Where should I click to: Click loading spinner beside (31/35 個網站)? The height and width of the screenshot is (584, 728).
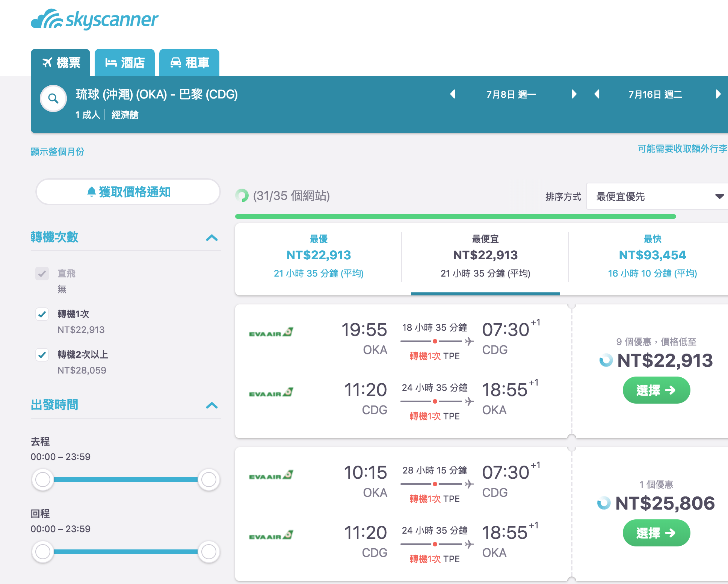coord(242,195)
